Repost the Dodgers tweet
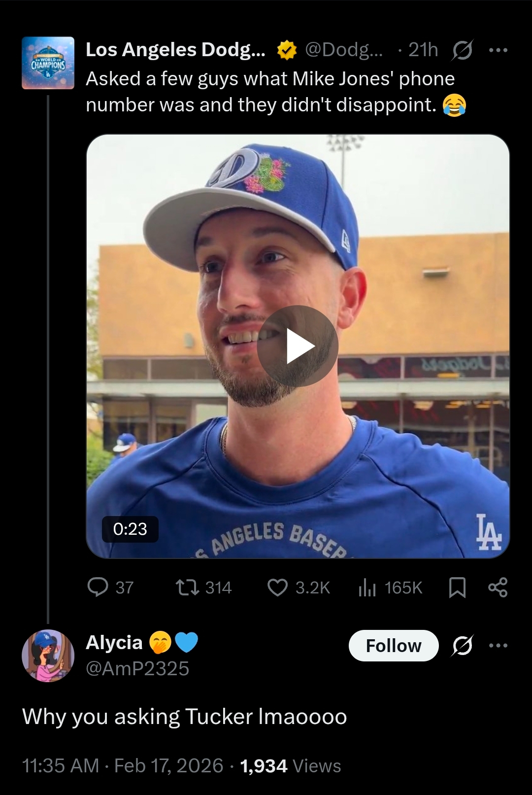The image size is (532, 795). coord(187,587)
